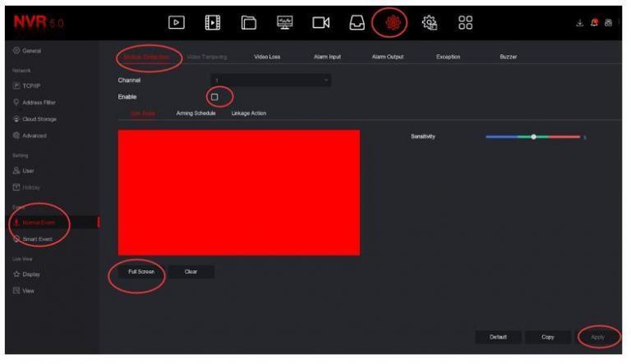
Task: Open Holiday settings in sidebar
Action: (x=26, y=187)
